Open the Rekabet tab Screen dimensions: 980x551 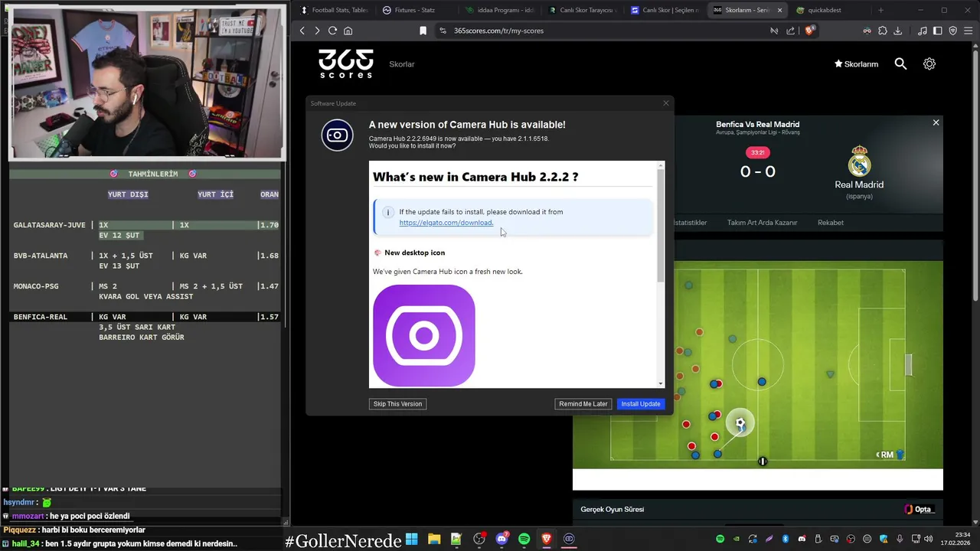point(831,223)
